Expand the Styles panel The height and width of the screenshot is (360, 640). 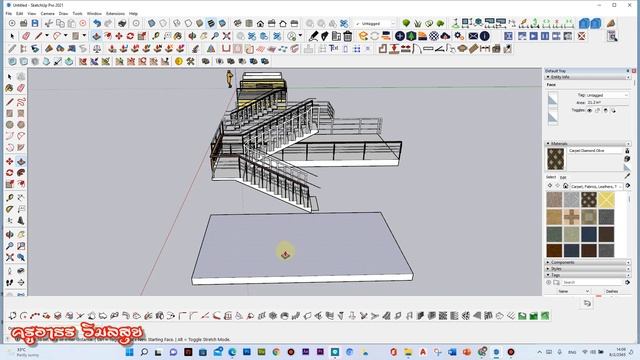587,269
